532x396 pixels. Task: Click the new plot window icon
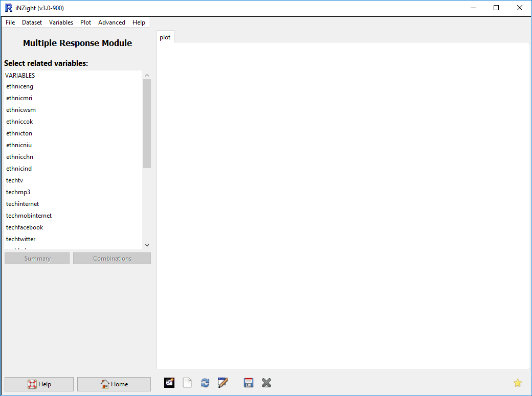[x=169, y=382]
